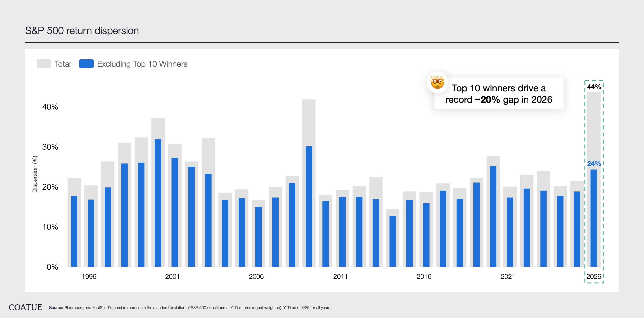644x318 pixels.
Task: Click the blue bar above 2021
Action: (x=510, y=232)
